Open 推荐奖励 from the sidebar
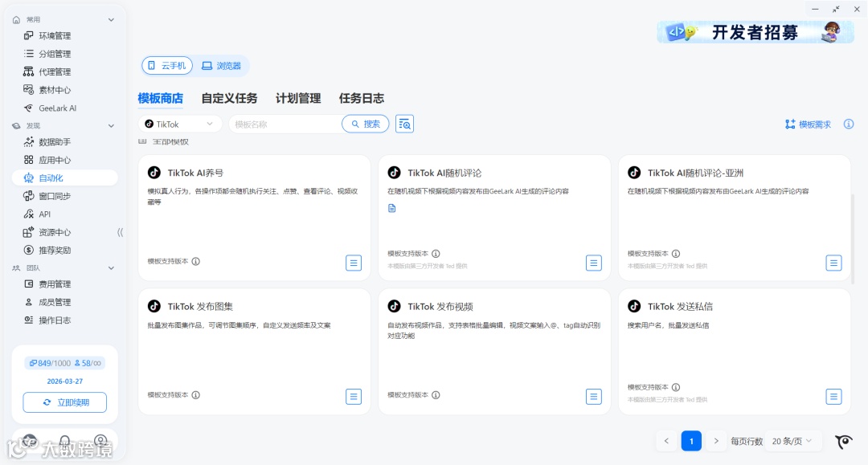Image resolution: width=868 pixels, height=465 pixels. 56,250
